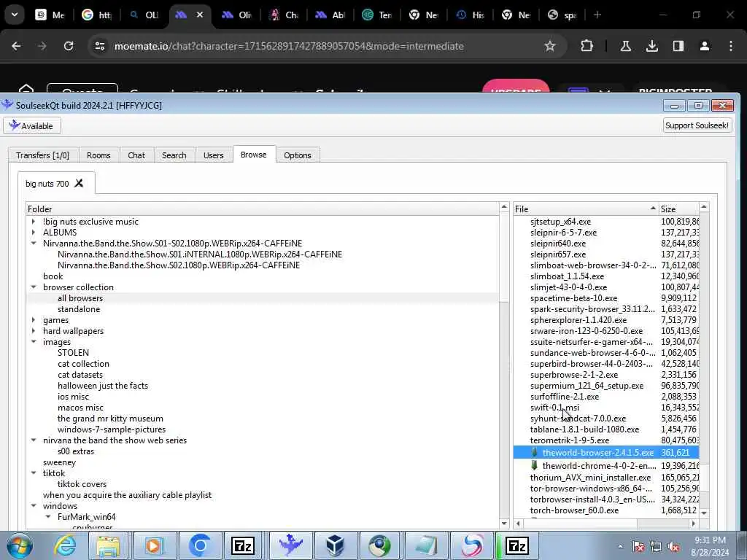This screenshot has height=560, width=747.
Task: Collapse the FurMark_win64 folder
Action: click(48, 517)
